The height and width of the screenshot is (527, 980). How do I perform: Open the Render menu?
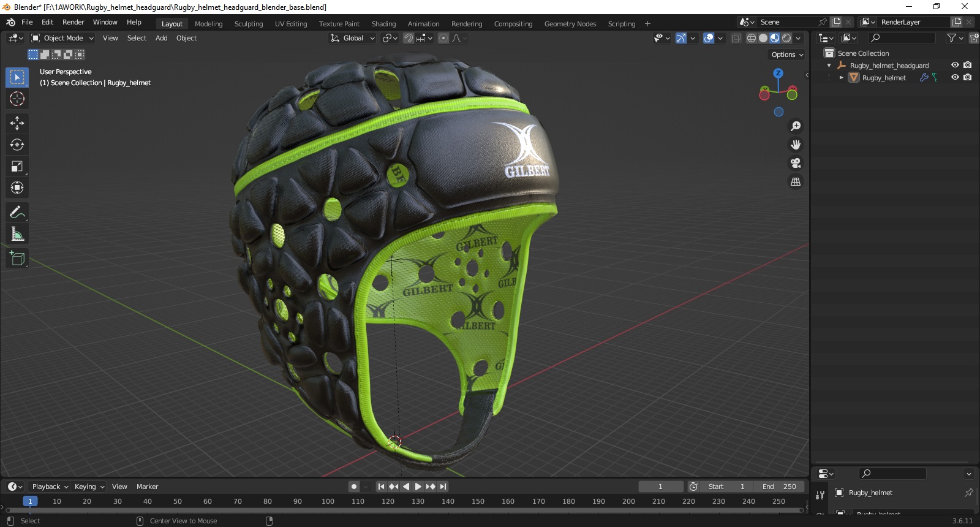click(x=73, y=22)
